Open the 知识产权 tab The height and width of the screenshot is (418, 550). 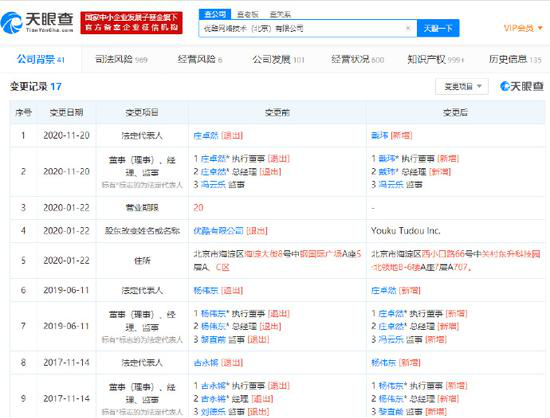(435, 59)
